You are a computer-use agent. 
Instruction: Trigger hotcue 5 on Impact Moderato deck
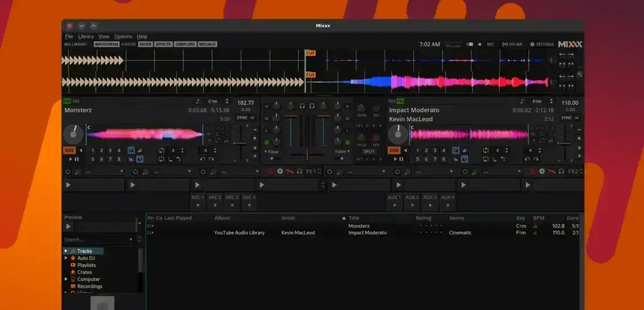tap(417, 159)
